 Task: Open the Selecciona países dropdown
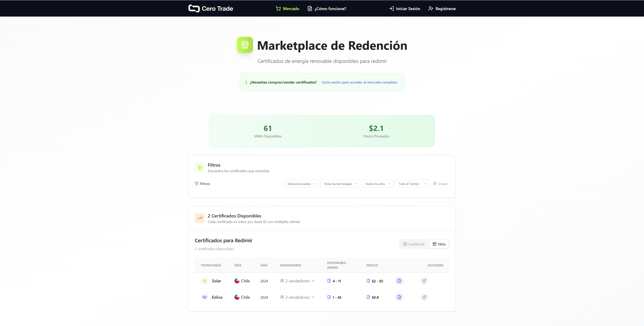point(301,183)
